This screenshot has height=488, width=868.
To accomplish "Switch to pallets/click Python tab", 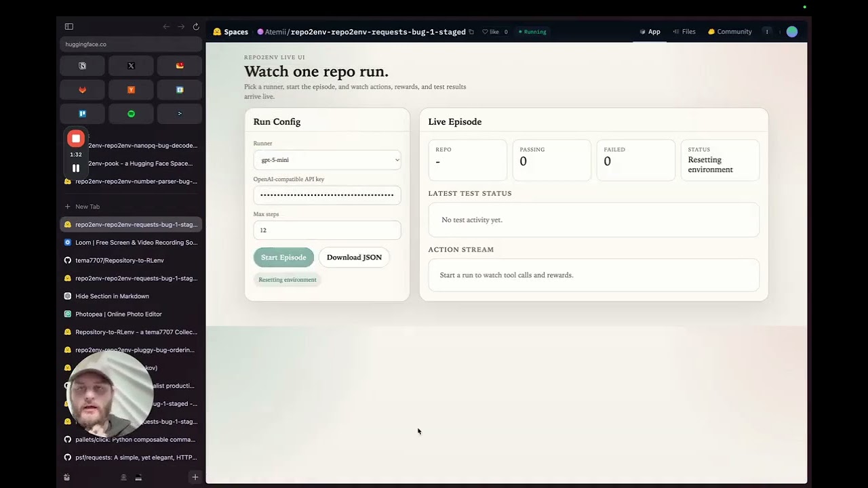I will [131, 440].
